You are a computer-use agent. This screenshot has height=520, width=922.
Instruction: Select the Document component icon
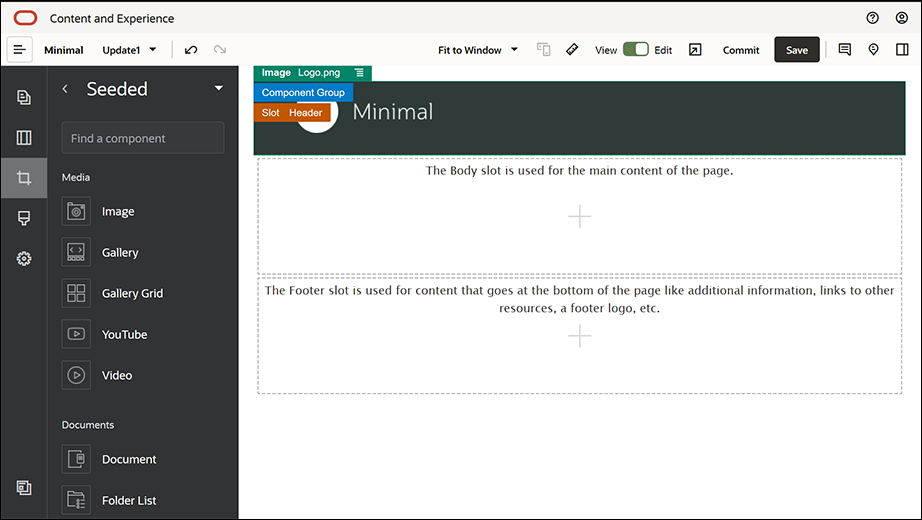coord(76,459)
